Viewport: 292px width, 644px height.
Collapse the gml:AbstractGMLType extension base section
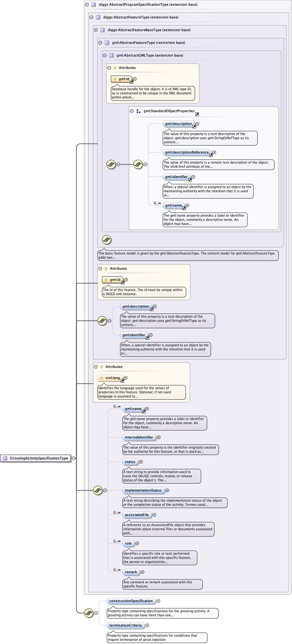pyautogui.click(x=105, y=55)
